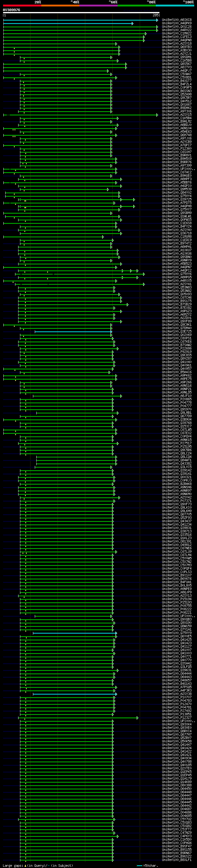This screenshot has width=197, height=868.
Task: Open hit UniRef100_A4QPK9
Action: 177,23
